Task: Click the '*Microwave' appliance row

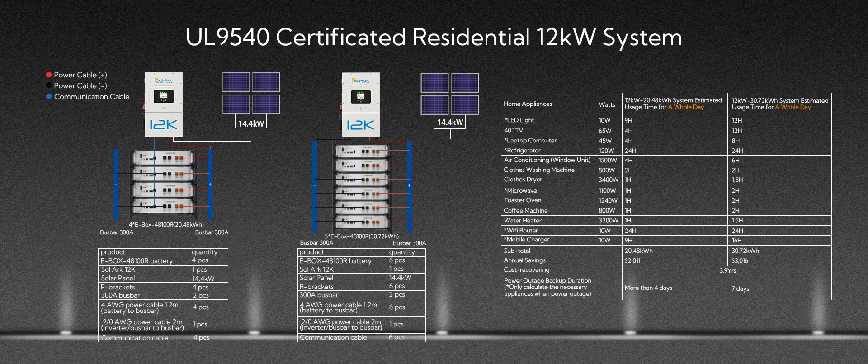Action: pos(666,190)
